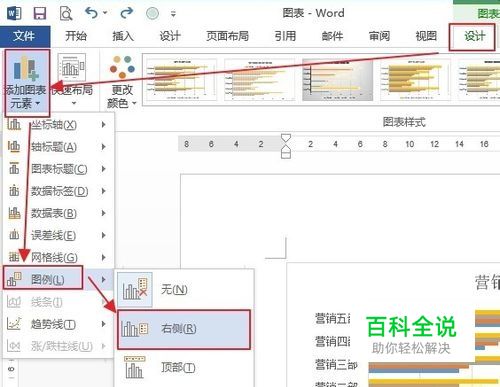Open the document 设计 tab beside 插入
The image size is (500, 387).
click(x=170, y=36)
